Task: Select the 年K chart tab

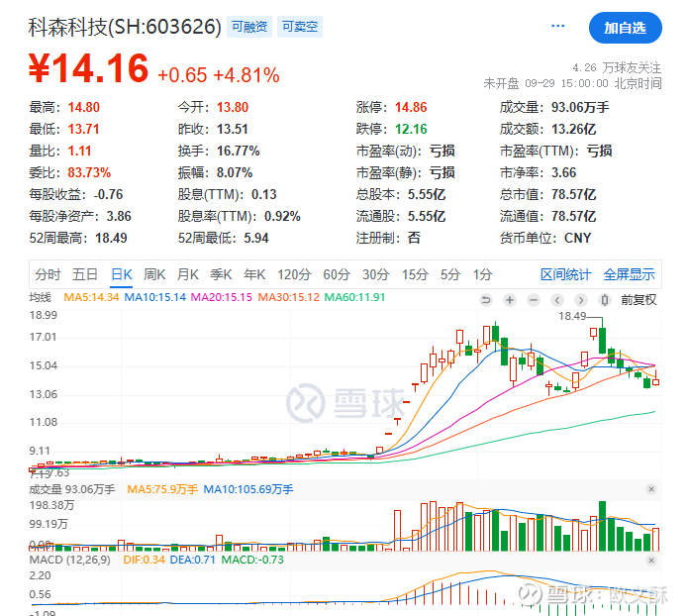Action: (254, 274)
